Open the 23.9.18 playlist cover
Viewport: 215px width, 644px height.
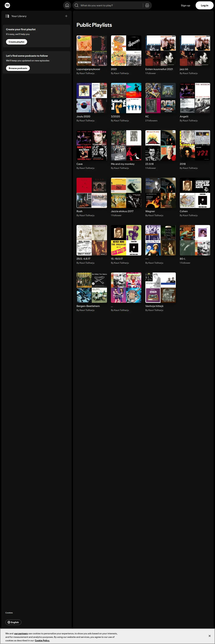coord(160,145)
